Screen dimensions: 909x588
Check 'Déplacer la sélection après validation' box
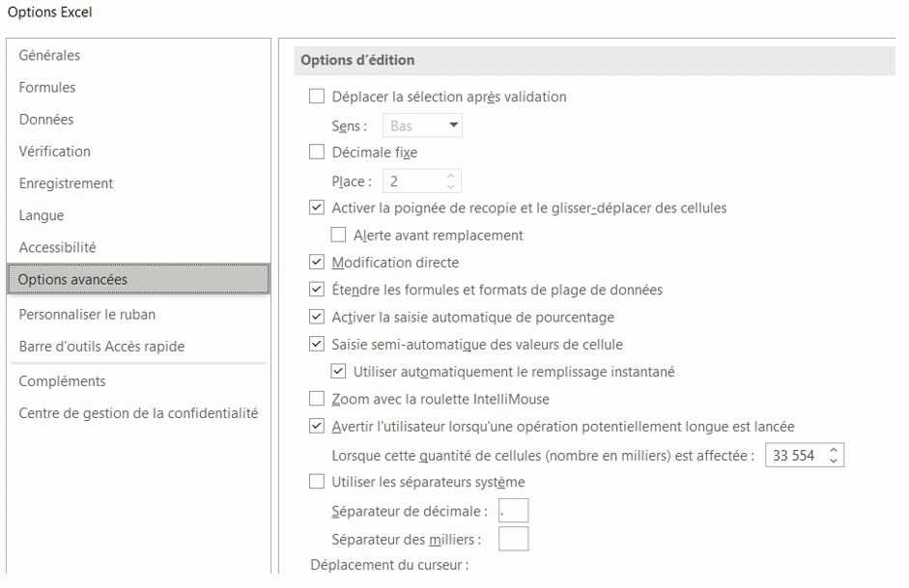[x=316, y=97]
